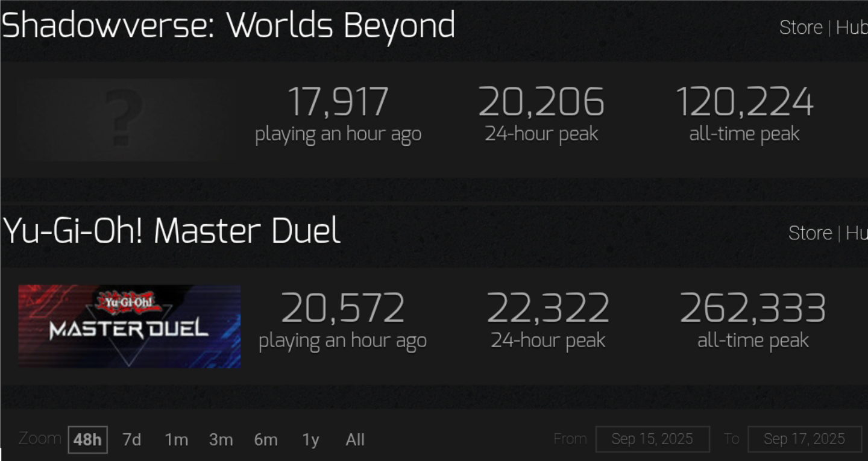Open the Hub link for Shadowverse: Worlds Beyond
Viewport: 868px width, 461px height.
[852, 27]
